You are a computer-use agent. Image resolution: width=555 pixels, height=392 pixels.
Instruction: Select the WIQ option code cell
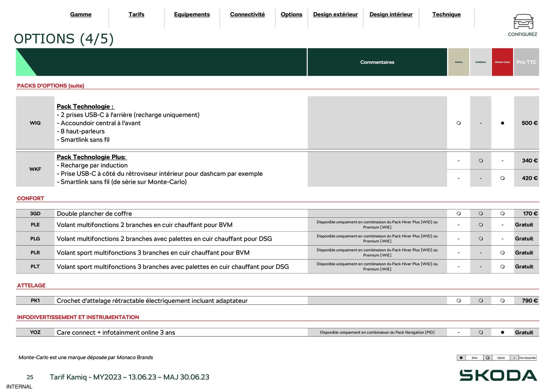coord(35,123)
